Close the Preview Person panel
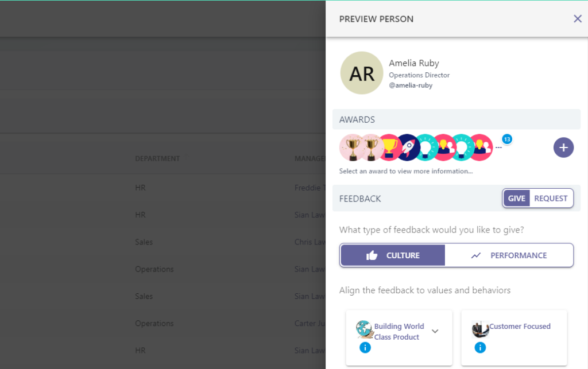Viewport: 588px width, 369px height. coord(577,19)
